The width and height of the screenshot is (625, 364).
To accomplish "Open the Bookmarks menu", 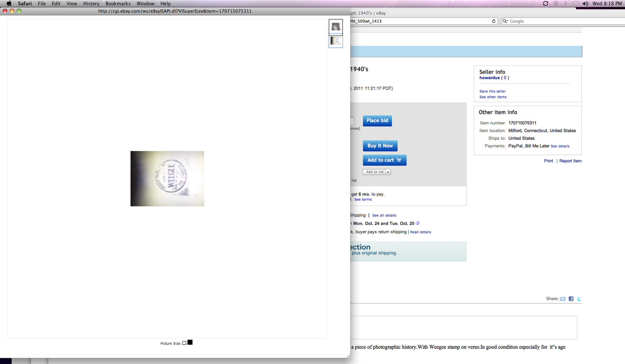I will tap(118, 4).
